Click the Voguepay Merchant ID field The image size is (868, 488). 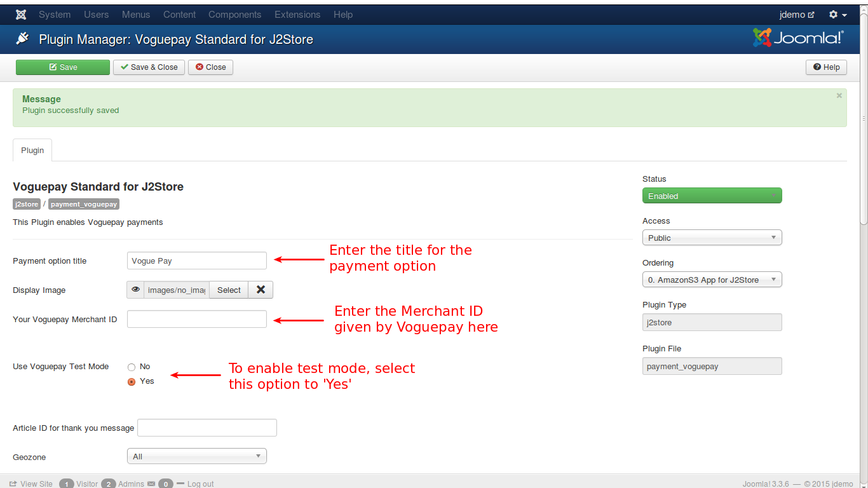click(196, 320)
